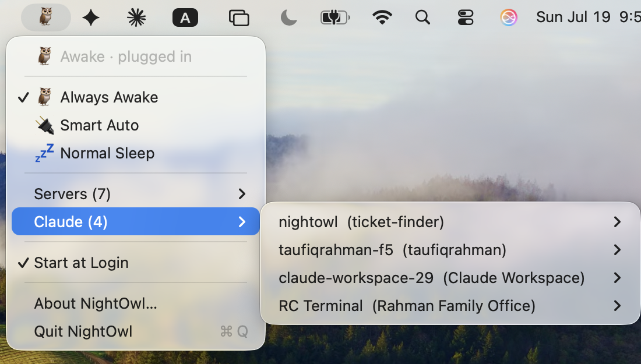641x364 pixels.
Task: Expand the chevron for nightowl (ticket-finder)
Action: click(x=617, y=222)
